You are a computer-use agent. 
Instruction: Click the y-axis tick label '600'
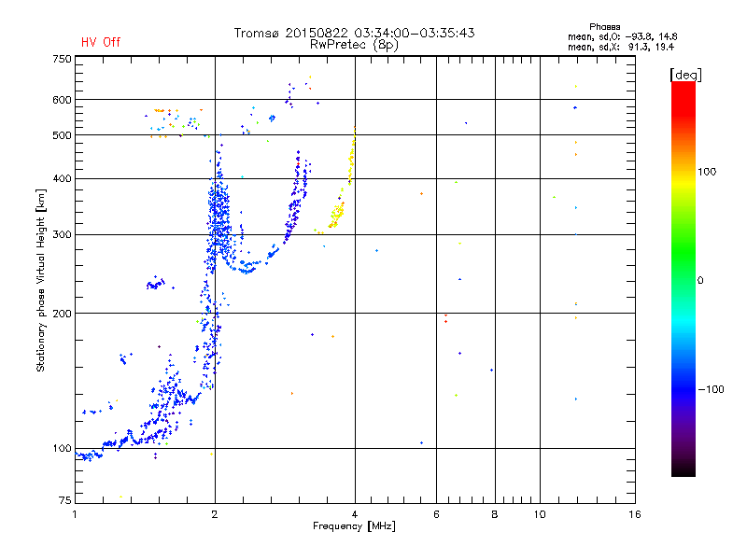tap(62, 100)
